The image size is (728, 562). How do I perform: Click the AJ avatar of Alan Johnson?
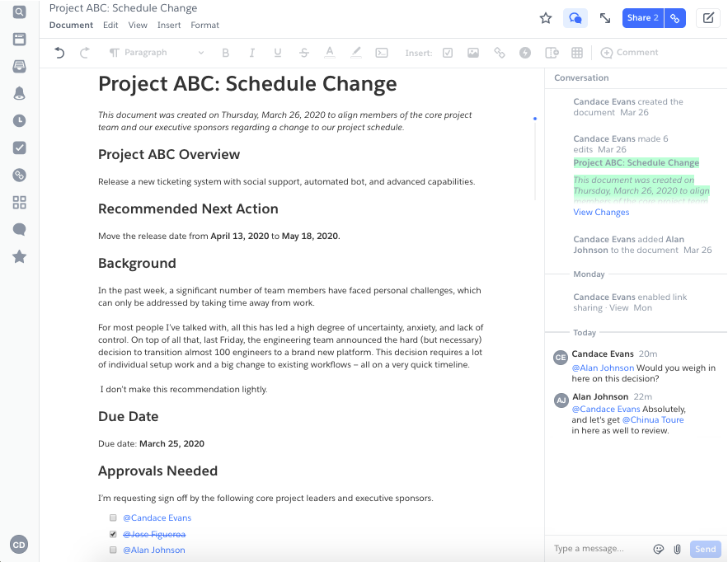[x=561, y=400]
